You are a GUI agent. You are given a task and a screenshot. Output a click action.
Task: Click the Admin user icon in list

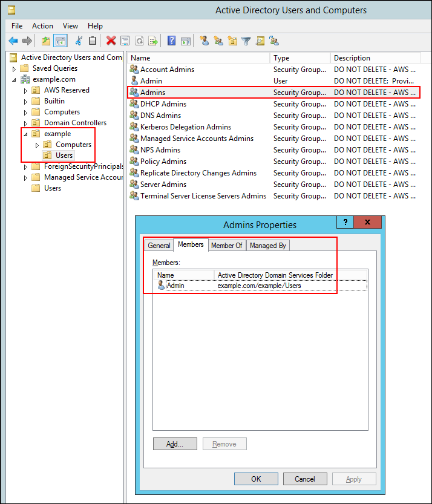click(134, 80)
